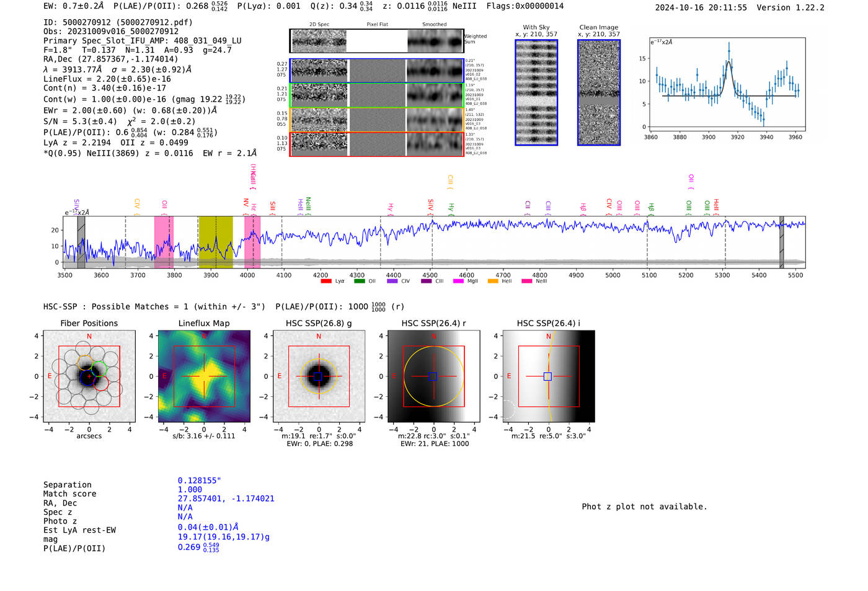868x591 pixels.
Task: Open the HSC SSP(26.4) r cutout
Action: coord(434,376)
